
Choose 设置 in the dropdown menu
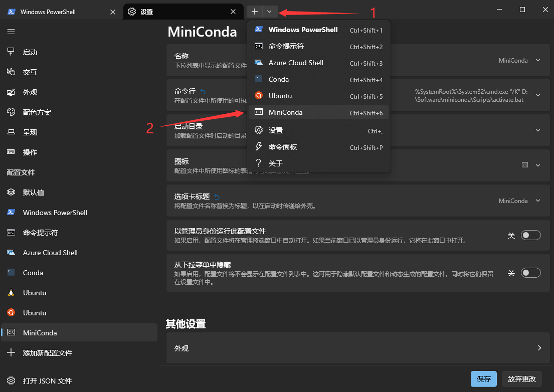tap(319, 130)
